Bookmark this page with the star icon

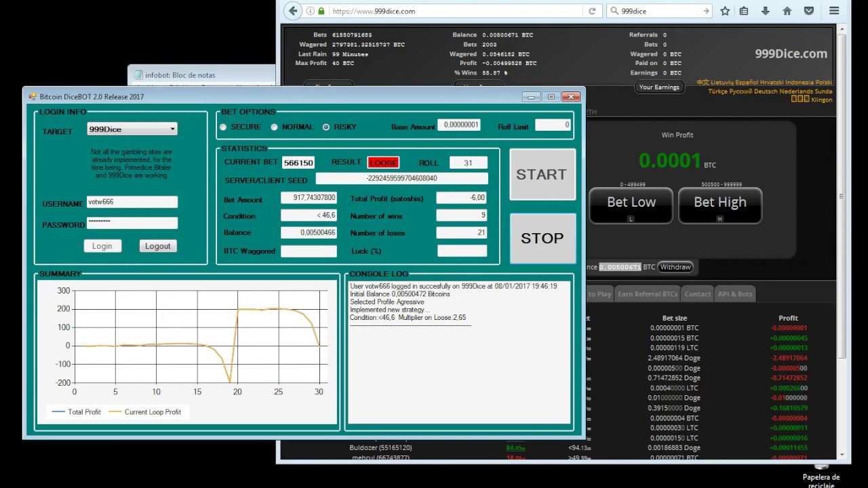(x=725, y=11)
